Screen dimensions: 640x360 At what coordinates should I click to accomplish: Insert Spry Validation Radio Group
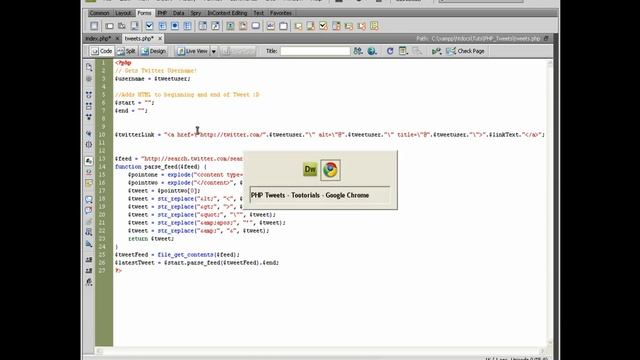pos(374,26)
